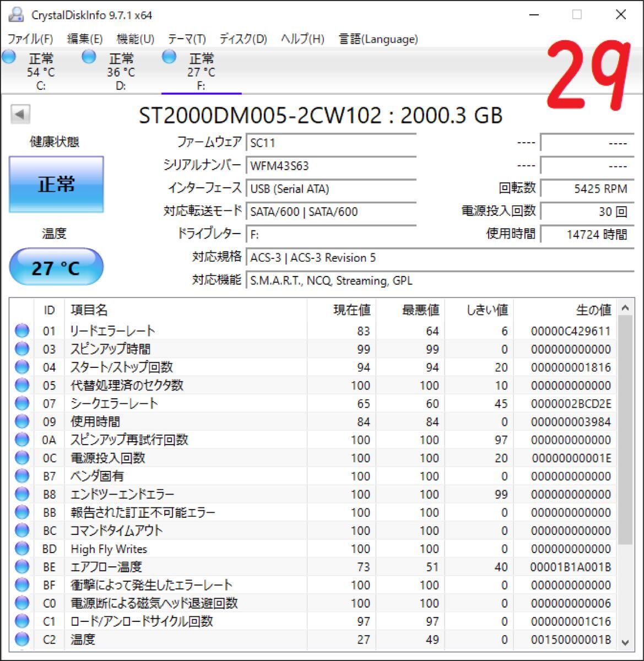644x661 pixels.
Task: Click the 正常 health status button
Action: pyautogui.click(x=56, y=185)
